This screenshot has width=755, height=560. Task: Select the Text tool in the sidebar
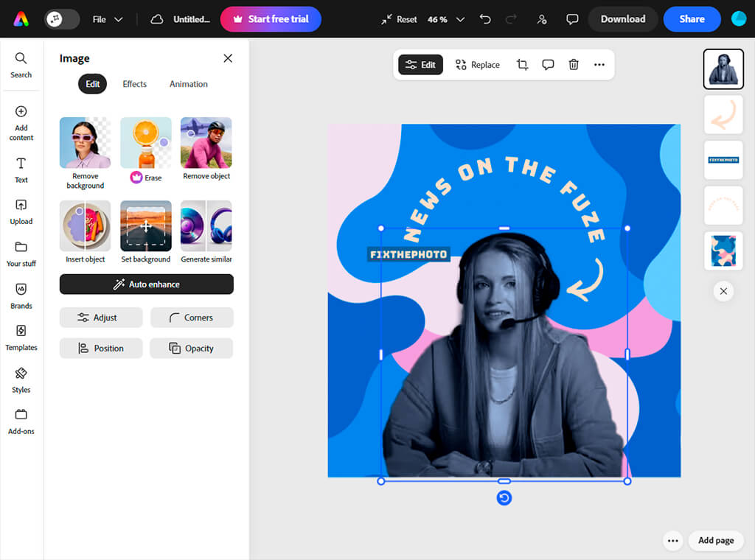point(21,169)
